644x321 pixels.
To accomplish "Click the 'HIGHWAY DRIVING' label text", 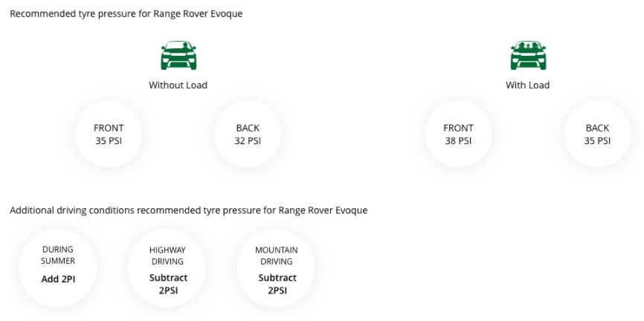I will 167,256.
